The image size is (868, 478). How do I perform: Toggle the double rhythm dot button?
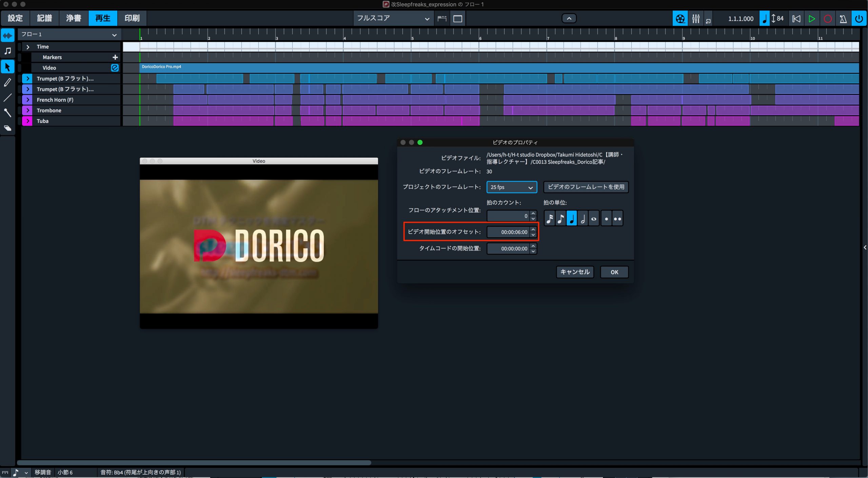(617, 218)
